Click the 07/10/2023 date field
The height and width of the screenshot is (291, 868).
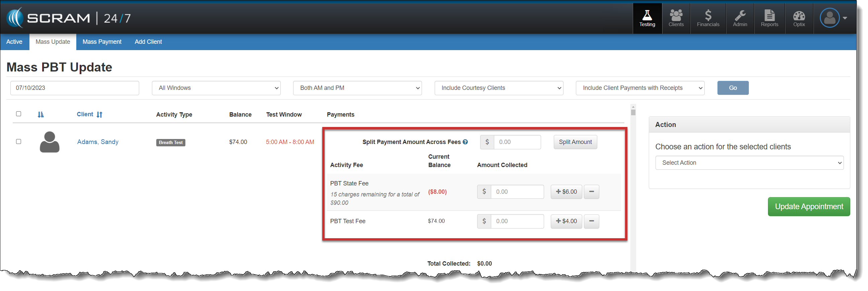pyautogui.click(x=75, y=88)
